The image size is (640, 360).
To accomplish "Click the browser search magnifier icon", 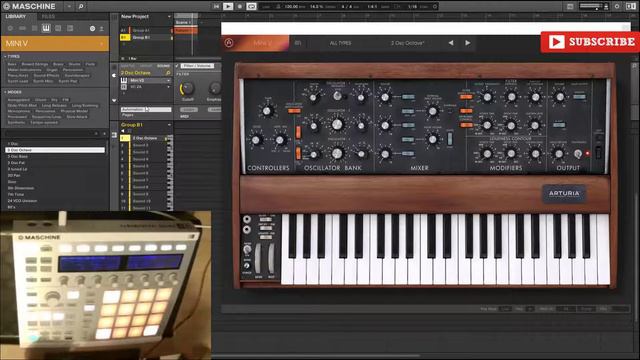I will pos(81,6).
